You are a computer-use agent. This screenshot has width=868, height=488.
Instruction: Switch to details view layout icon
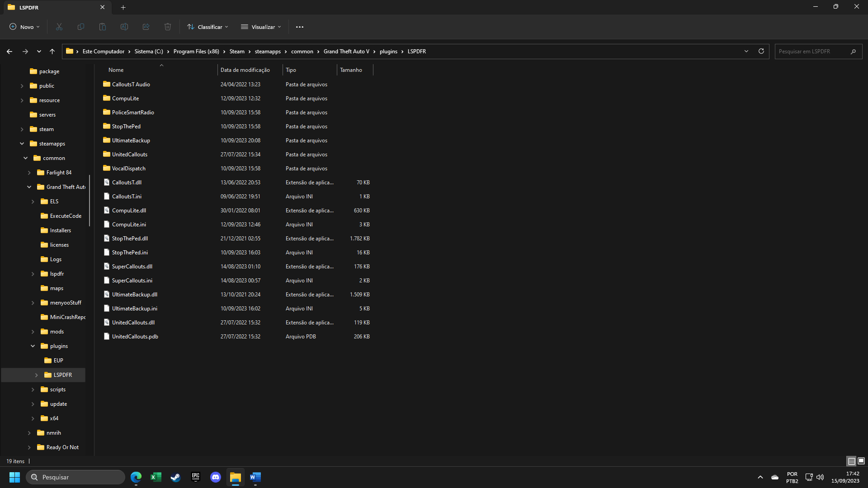pyautogui.click(x=851, y=461)
